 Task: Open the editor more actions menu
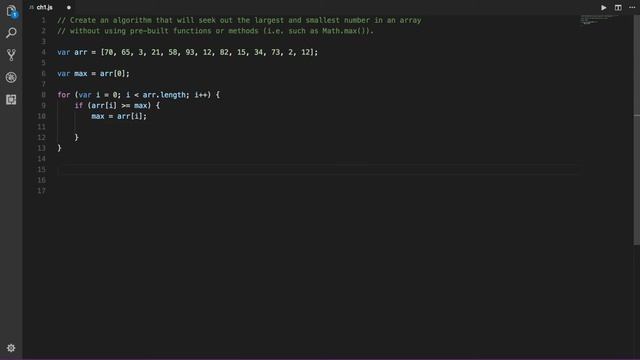pyautogui.click(x=632, y=7)
